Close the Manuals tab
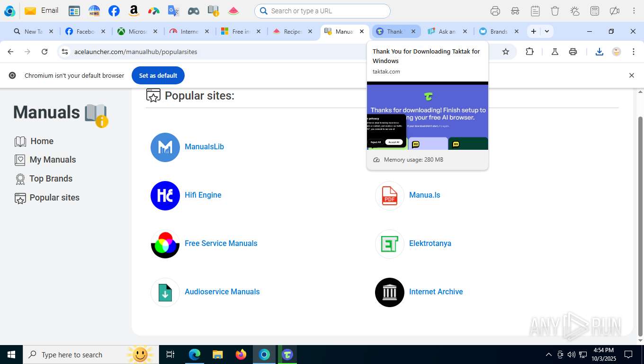The image size is (644, 364). pyautogui.click(x=362, y=31)
